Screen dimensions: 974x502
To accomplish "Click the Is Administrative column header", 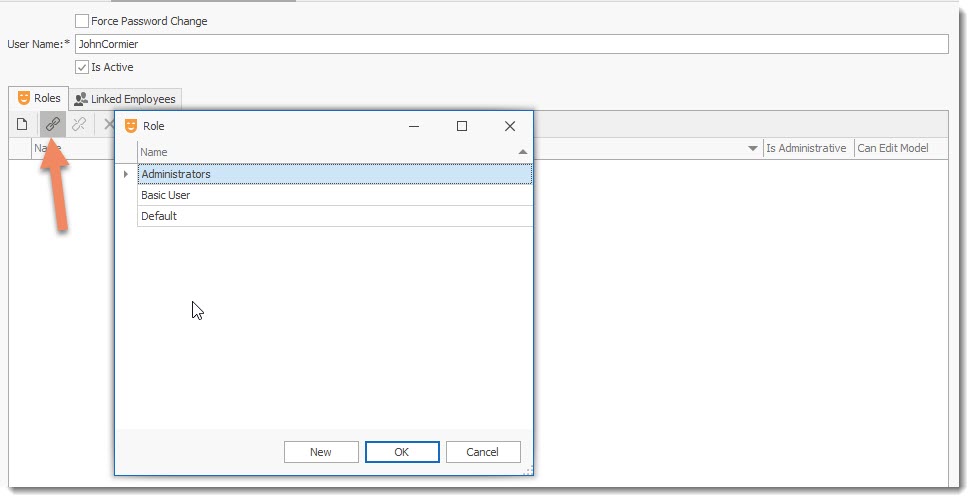I will pyautogui.click(x=806, y=148).
